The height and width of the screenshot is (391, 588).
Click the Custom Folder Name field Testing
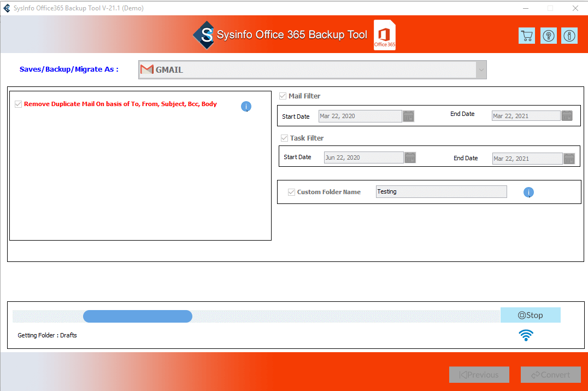442,192
